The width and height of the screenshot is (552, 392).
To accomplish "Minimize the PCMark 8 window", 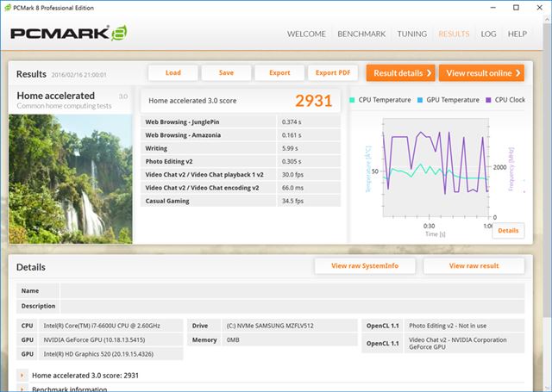I will [x=493, y=8].
